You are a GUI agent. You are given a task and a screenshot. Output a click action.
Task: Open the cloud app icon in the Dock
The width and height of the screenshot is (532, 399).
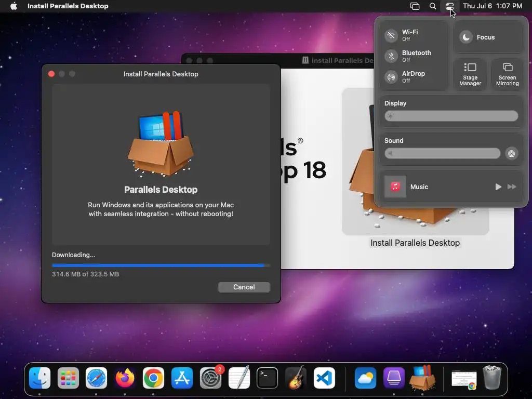[365, 378]
